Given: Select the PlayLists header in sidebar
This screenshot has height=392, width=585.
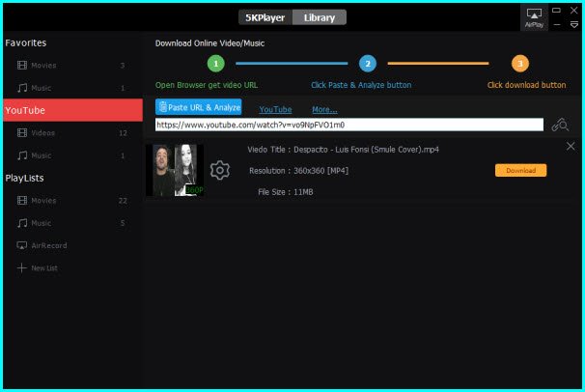Looking at the screenshot, I should (24, 178).
